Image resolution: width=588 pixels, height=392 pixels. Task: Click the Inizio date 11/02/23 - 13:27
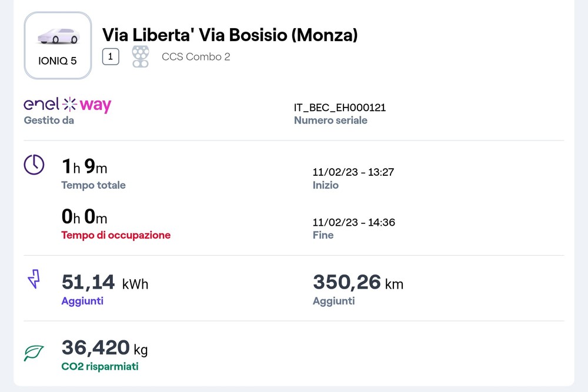[353, 172]
